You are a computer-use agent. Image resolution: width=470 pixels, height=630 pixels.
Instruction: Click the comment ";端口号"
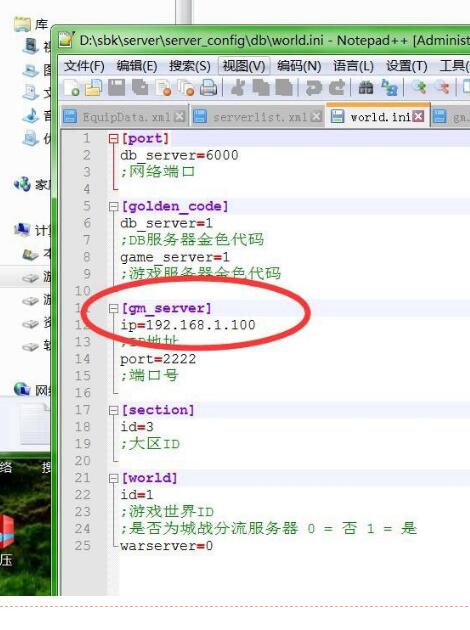pos(149,376)
